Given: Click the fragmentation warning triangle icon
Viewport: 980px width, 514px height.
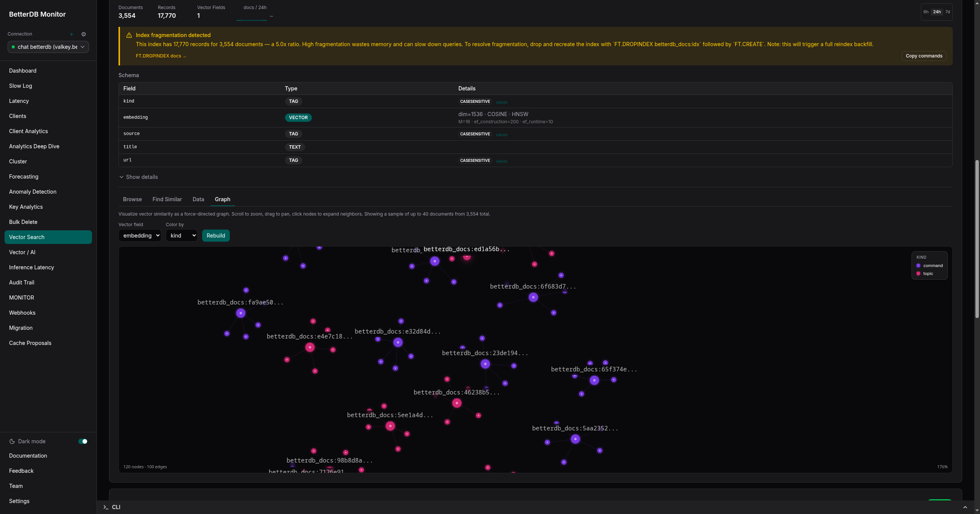Looking at the screenshot, I should pos(129,35).
